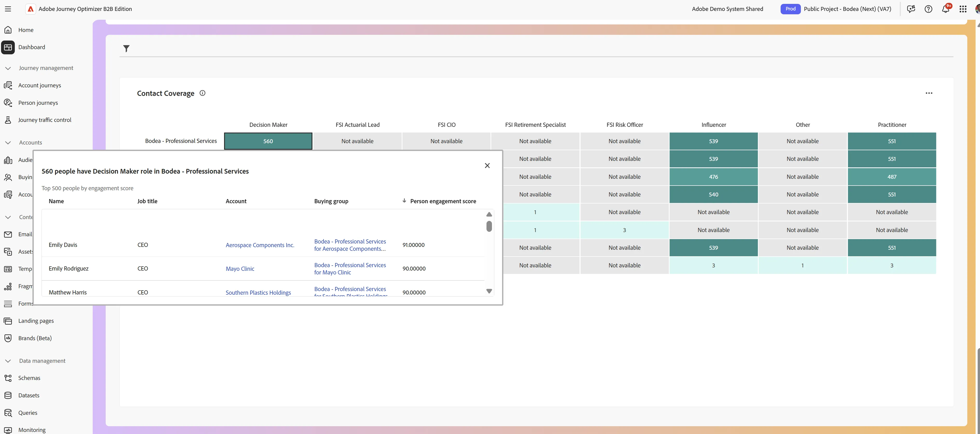The width and height of the screenshot is (980, 434).
Task: Click the filter funnel icon
Action: click(126, 48)
